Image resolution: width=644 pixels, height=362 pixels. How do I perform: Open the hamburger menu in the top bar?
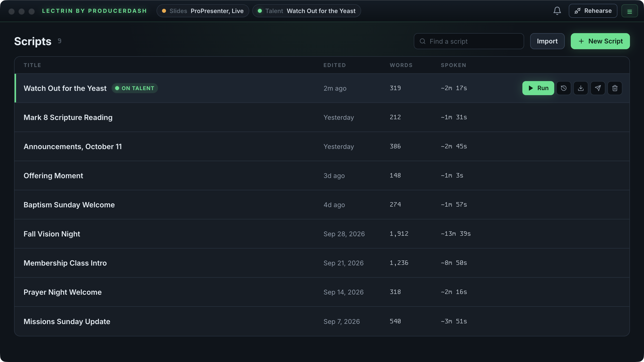coord(629,11)
